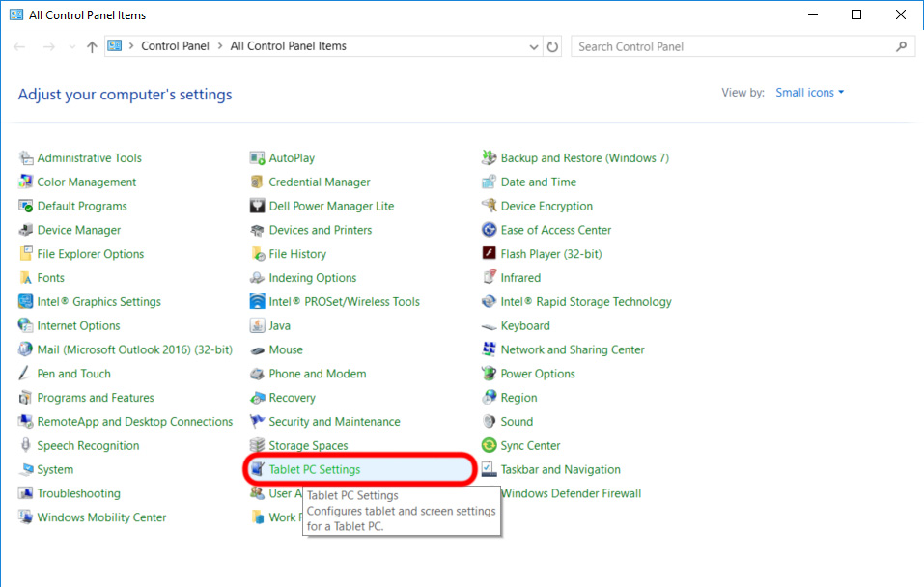Expand the Control Panel breadcrumb chevron

coord(218,45)
